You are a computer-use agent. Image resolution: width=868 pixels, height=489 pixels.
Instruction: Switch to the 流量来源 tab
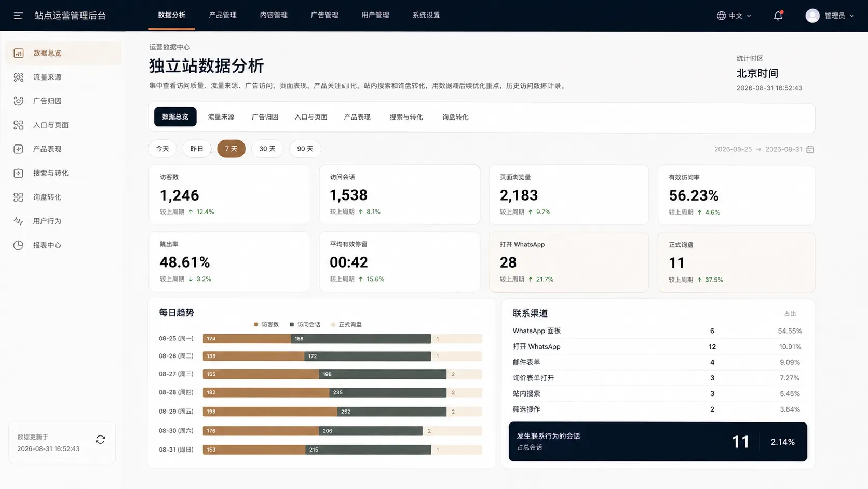(x=221, y=117)
